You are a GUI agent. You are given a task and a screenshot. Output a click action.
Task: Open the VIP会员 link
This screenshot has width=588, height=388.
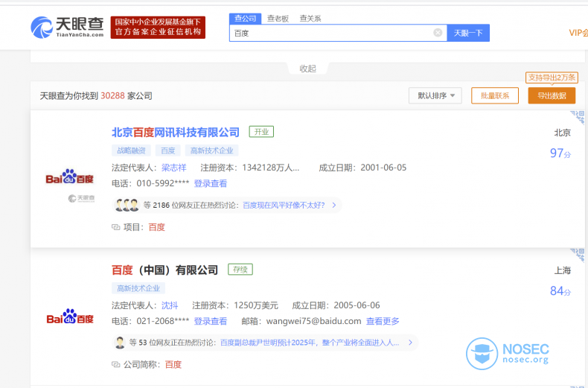coord(578,33)
